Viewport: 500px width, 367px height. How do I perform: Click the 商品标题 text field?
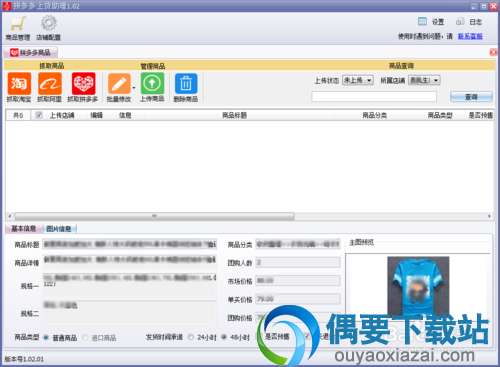[x=130, y=244]
